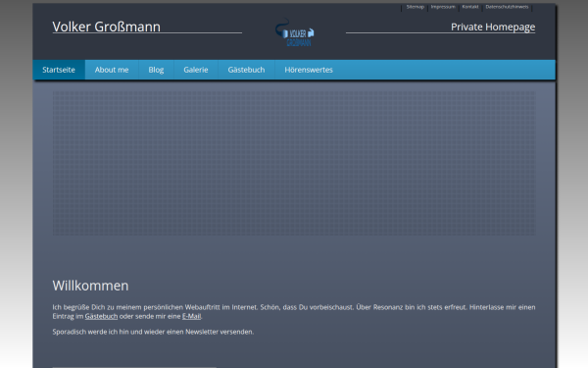Click the Newsletter sentence text
This screenshot has width=588, height=368.
(153, 332)
